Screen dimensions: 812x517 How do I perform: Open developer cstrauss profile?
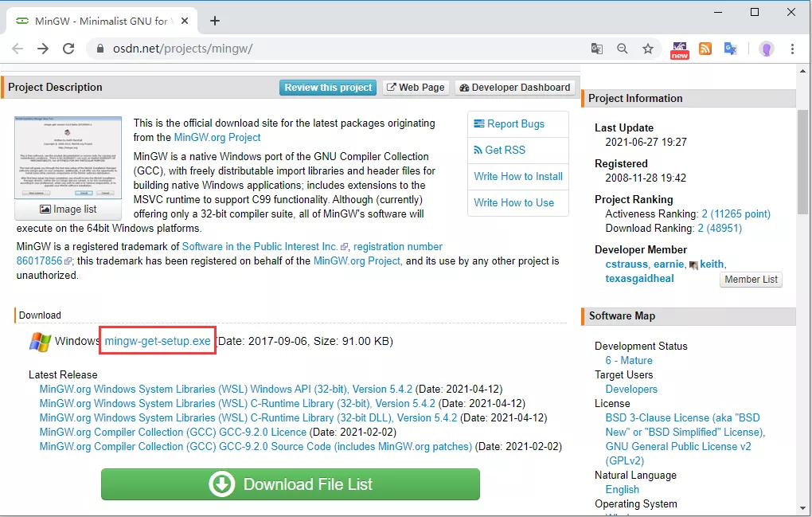627,264
